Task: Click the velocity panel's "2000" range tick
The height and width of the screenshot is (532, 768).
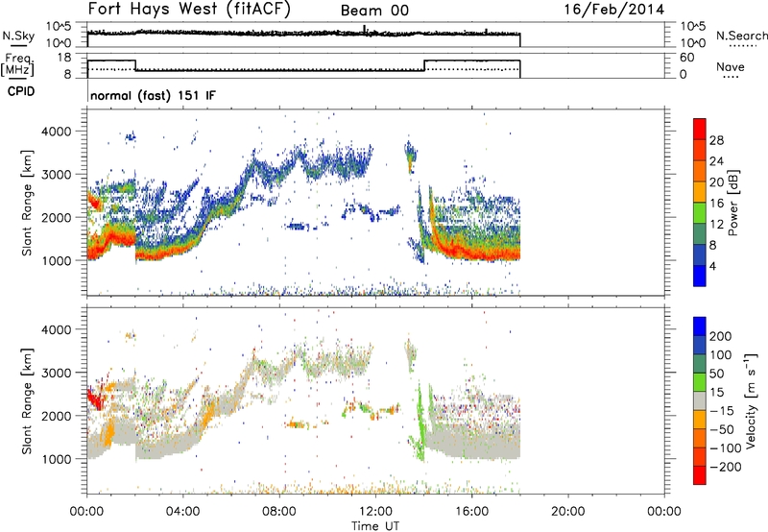Action: (57, 416)
